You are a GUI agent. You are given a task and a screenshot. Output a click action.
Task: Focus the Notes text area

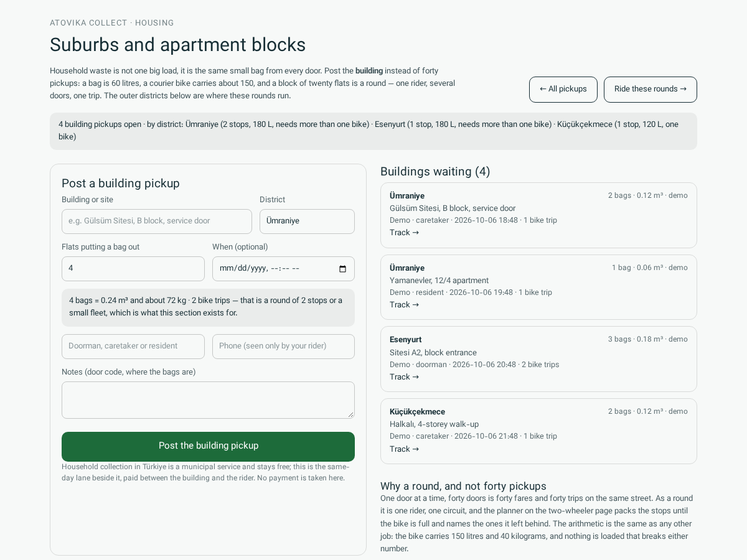[208, 400]
